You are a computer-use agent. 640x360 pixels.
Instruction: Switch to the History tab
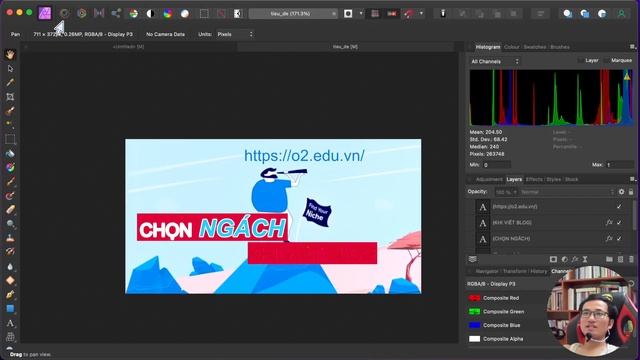[539, 271]
